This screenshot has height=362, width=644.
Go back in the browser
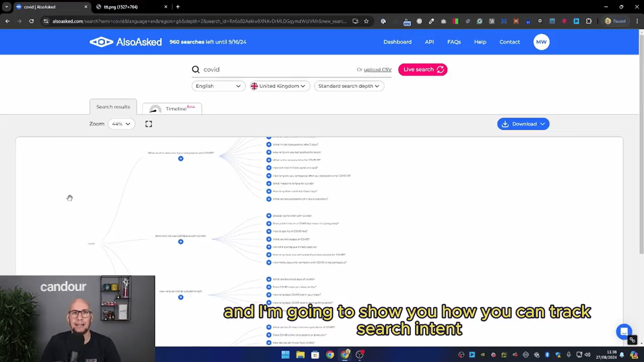[7, 21]
